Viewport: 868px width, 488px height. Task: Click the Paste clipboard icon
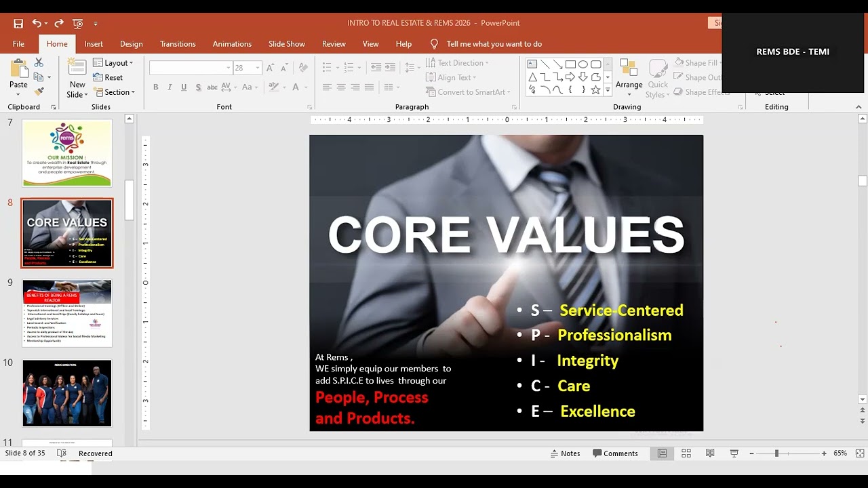pos(18,69)
